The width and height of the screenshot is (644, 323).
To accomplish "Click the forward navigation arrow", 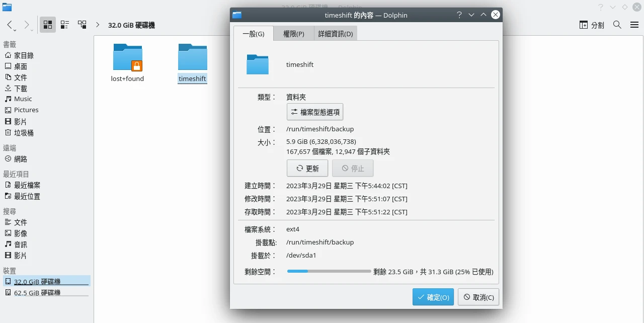I will 27,25.
